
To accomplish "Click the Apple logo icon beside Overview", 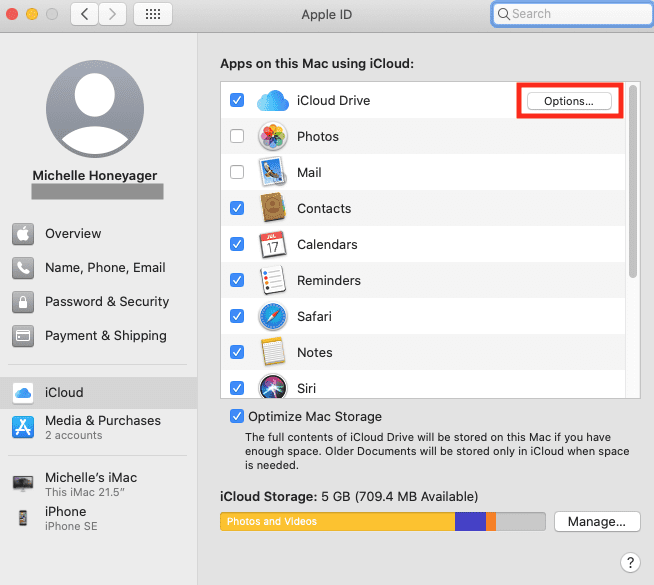I will (23, 234).
